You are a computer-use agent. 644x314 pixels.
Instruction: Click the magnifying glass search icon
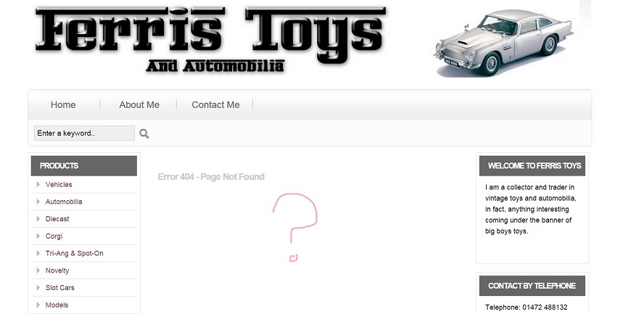144,133
